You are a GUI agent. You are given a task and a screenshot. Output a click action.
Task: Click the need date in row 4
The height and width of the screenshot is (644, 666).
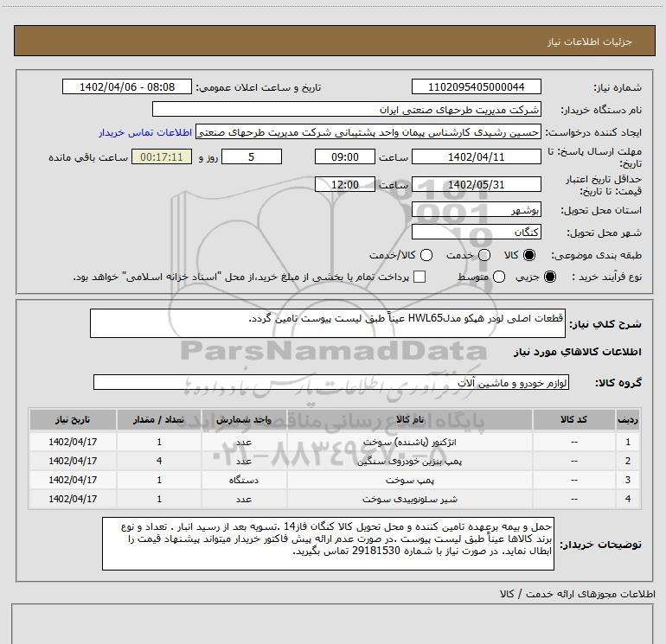point(73,500)
